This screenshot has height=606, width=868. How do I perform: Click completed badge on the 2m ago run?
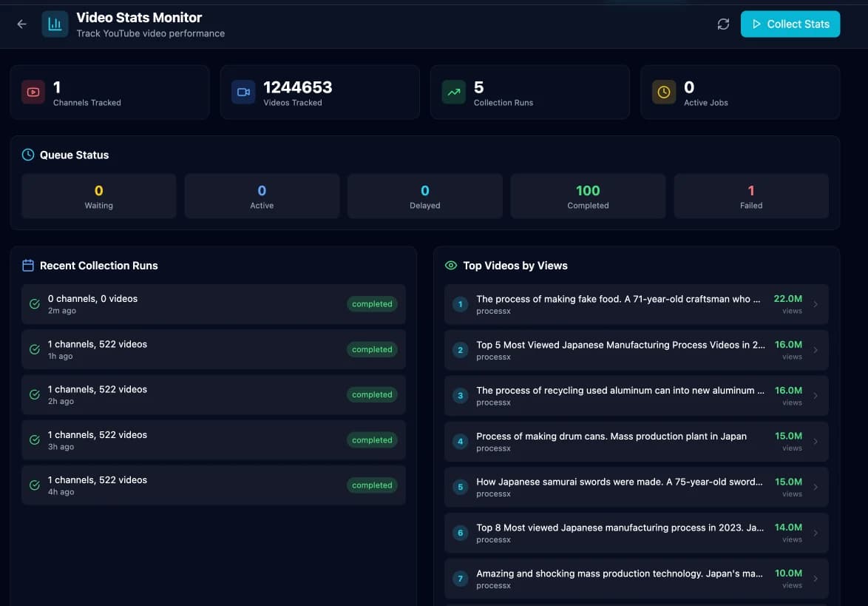click(372, 303)
